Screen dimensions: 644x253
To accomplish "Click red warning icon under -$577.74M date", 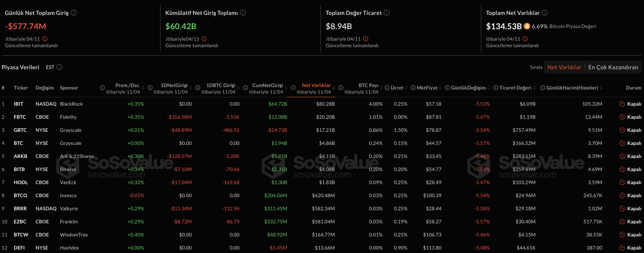I will tap(45, 39).
